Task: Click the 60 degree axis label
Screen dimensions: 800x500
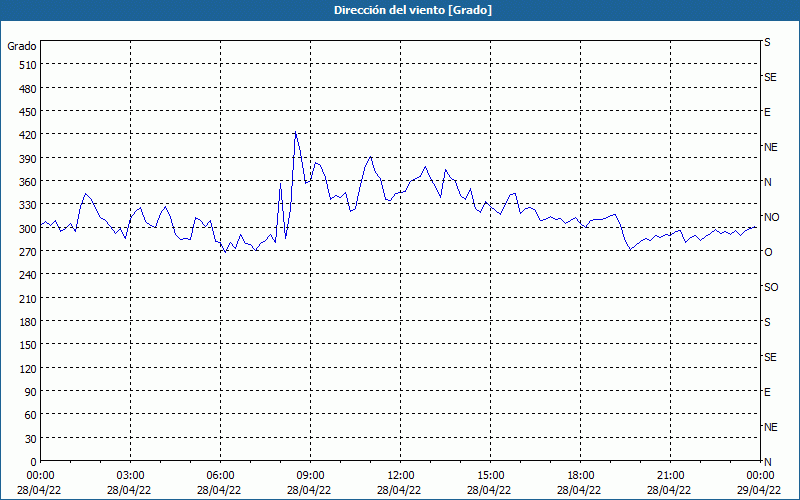Action: [x=31, y=415]
